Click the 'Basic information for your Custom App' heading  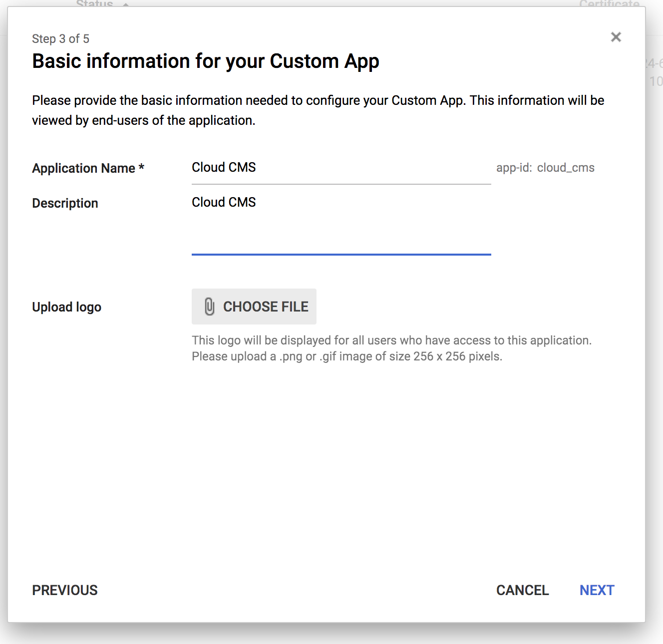click(205, 61)
